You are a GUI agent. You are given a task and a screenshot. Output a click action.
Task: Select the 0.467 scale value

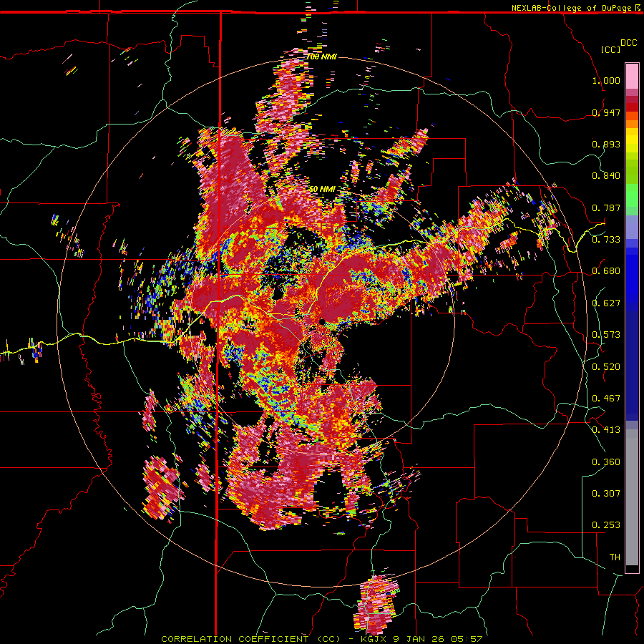click(x=606, y=399)
